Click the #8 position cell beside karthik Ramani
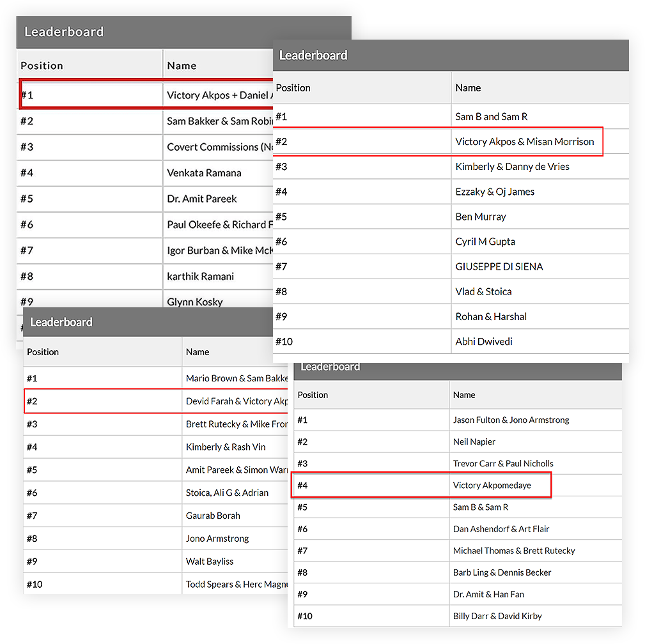This screenshot has height=644, width=645. (89, 277)
